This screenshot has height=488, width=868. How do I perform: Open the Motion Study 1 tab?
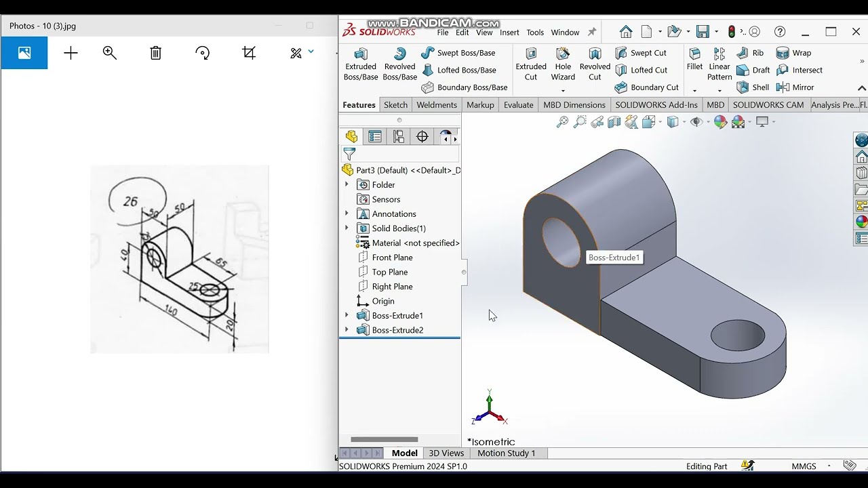point(506,453)
